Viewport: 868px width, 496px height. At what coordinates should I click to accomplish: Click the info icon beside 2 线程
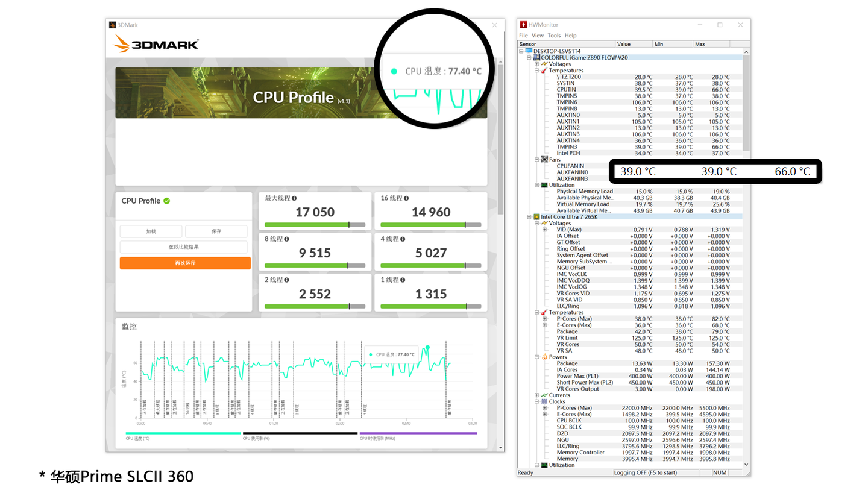[x=288, y=280]
